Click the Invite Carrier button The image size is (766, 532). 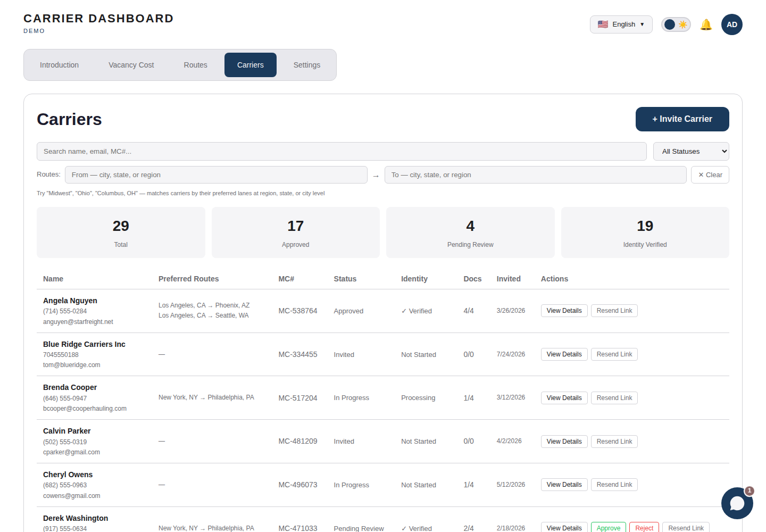click(x=682, y=119)
